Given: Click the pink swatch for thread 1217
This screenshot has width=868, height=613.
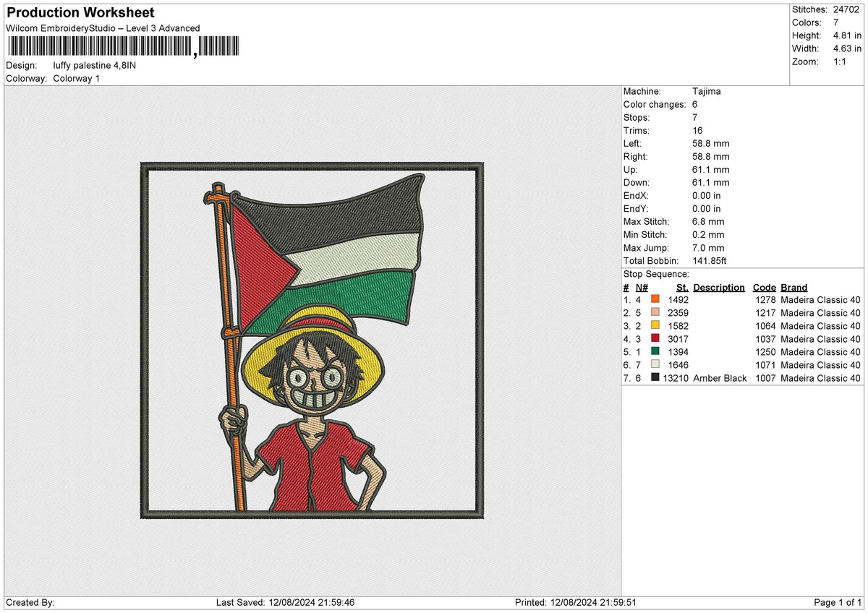Looking at the screenshot, I should (655, 313).
